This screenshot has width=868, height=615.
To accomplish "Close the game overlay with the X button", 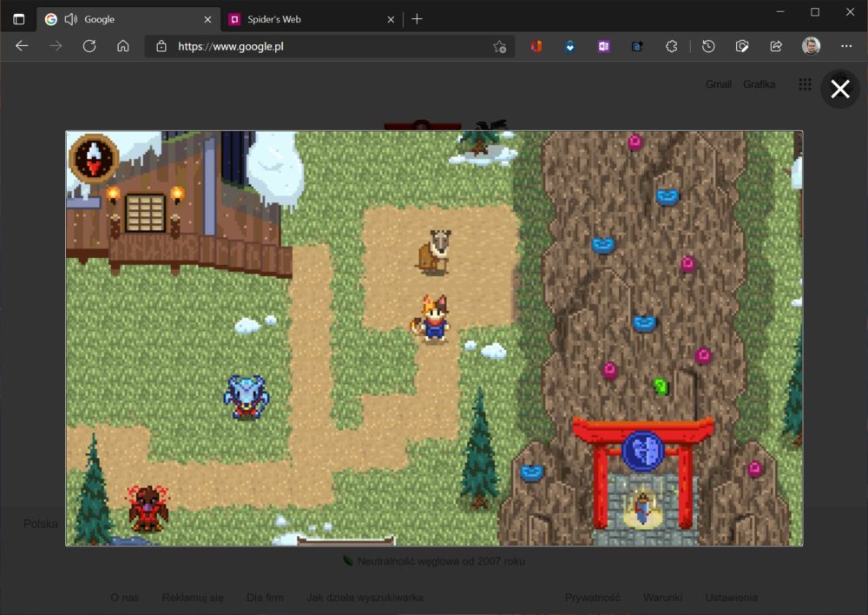I will (839, 89).
